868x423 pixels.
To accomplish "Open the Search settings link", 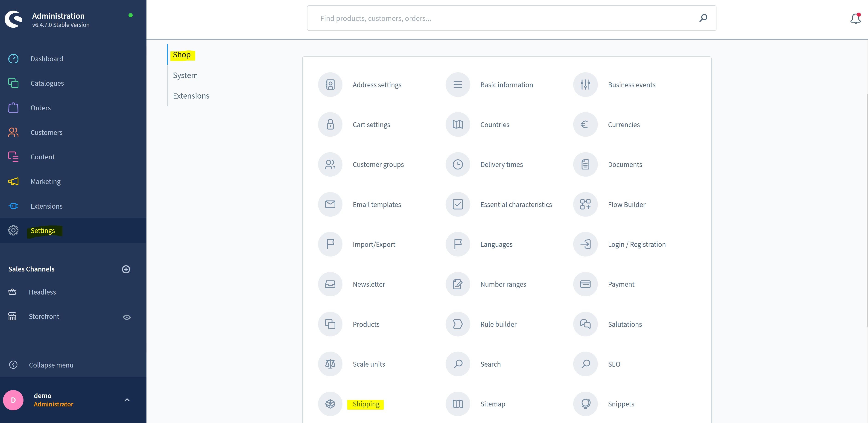I will pyautogui.click(x=490, y=364).
